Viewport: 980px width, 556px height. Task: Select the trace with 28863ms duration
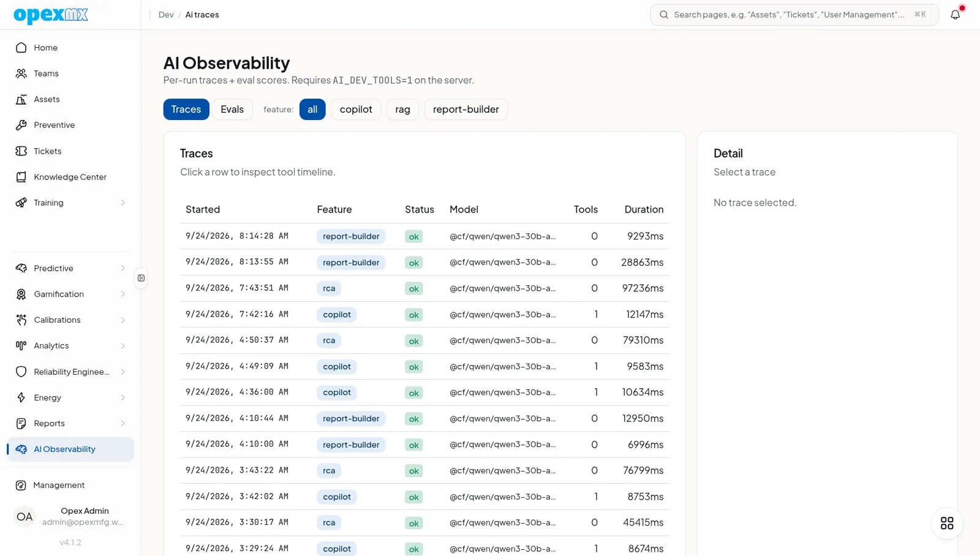click(x=424, y=262)
